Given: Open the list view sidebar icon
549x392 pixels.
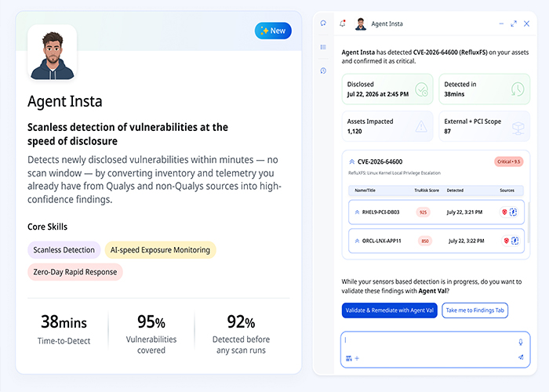Looking at the screenshot, I should [x=323, y=47].
